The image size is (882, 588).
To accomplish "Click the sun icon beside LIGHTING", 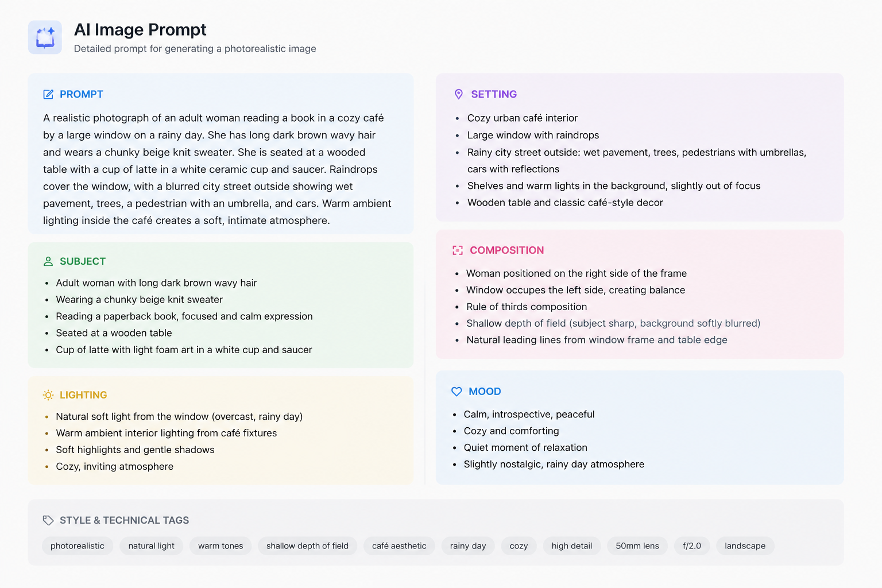I will (x=48, y=395).
